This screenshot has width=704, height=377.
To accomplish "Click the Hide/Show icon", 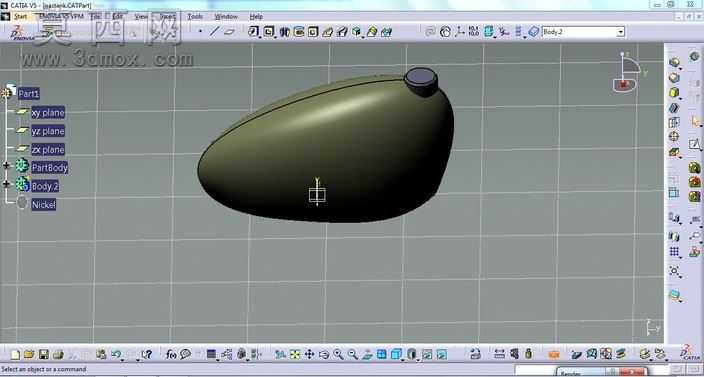I will [427, 355].
